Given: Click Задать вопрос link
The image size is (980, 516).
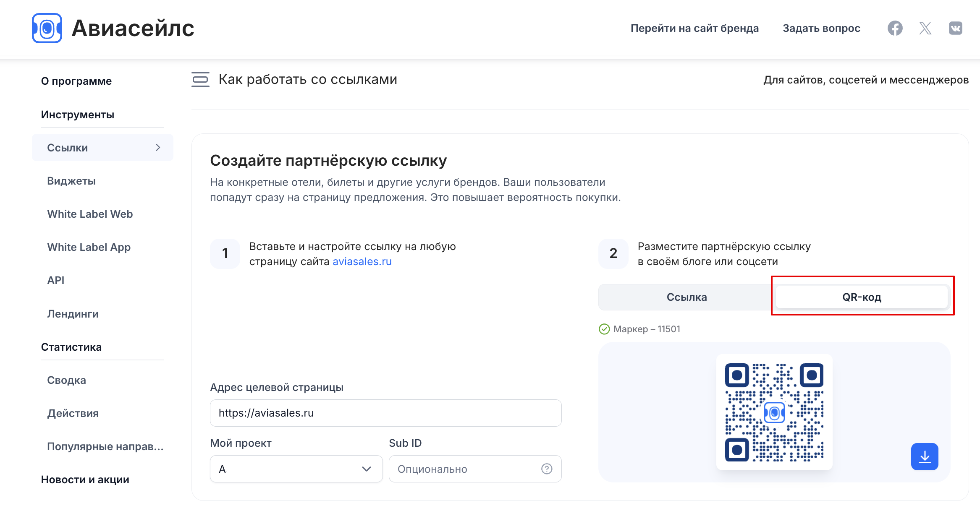Looking at the screenshot, I should (821, 28).
